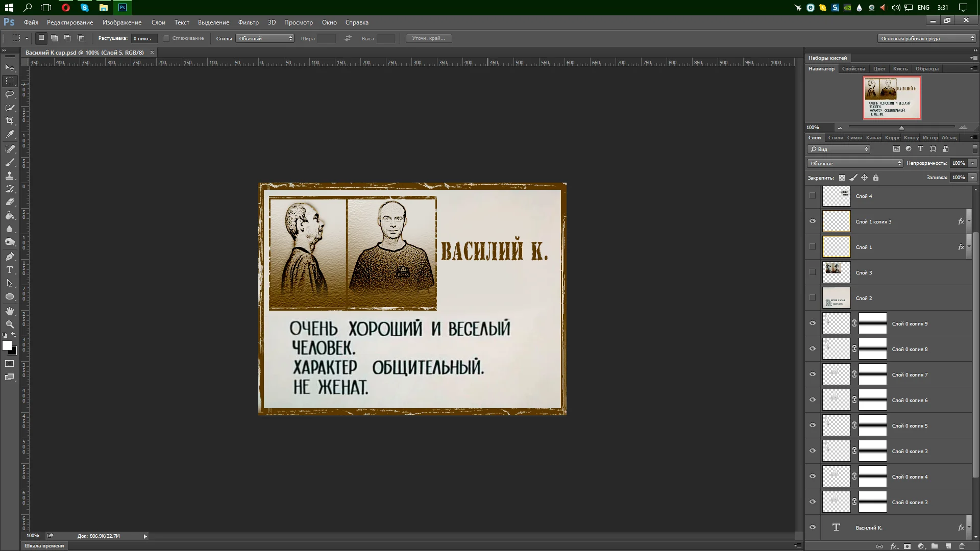Open the Фильтр menu
Screen dimensions: 980x551
(x=248, y=22)
